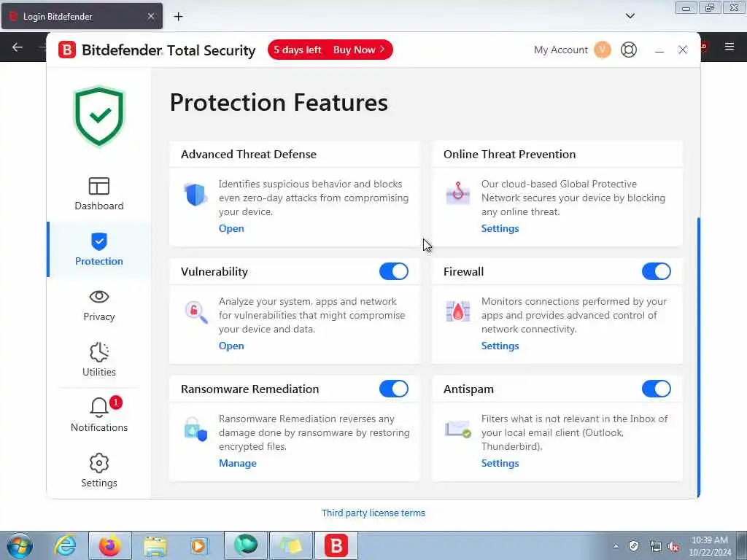Screen dimensions: 747x560
Task: Open Antispam Settings link
Action: 500,463
